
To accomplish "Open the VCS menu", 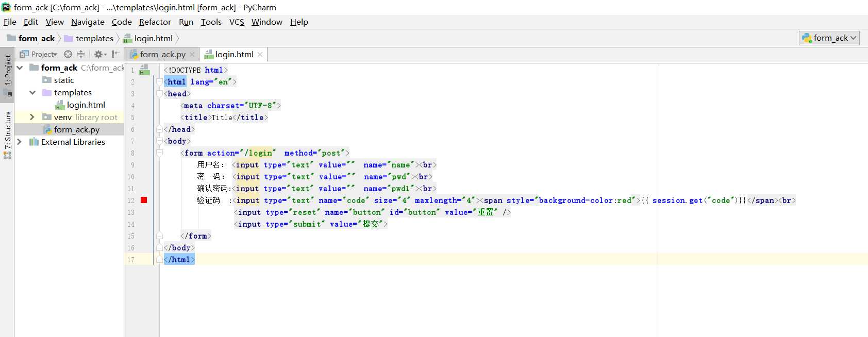I will [x=237, y=22].
